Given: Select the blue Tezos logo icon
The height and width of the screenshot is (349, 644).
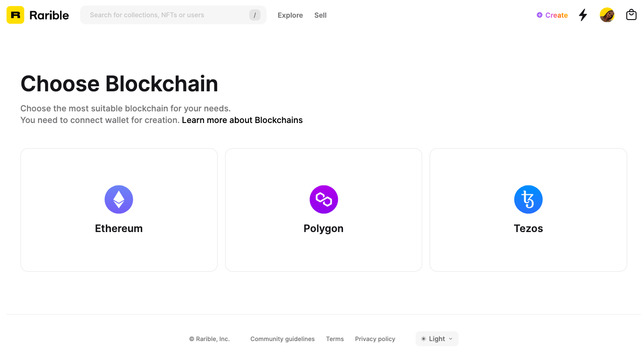Looking at the screenshot, I should (528, 199).
